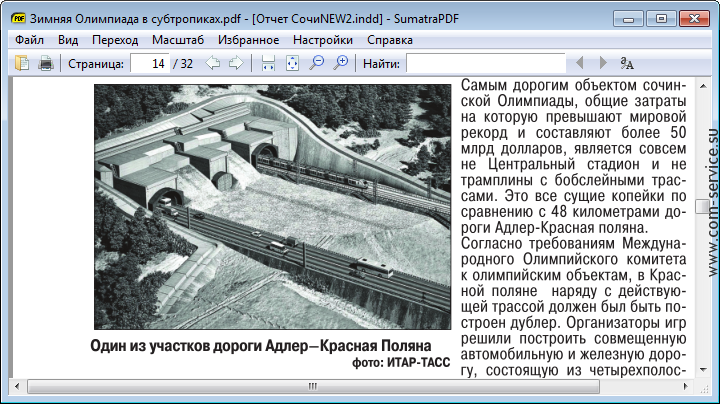This screenshot has height=404, width=720.
Task: Go to previous page arrow
Action: (212, 63)
